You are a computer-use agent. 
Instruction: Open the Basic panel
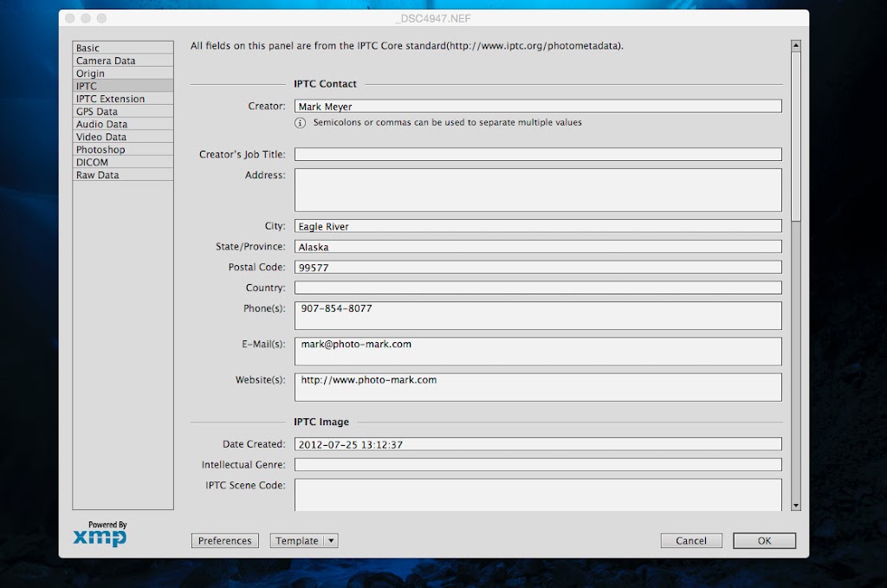tap(123, 48)
